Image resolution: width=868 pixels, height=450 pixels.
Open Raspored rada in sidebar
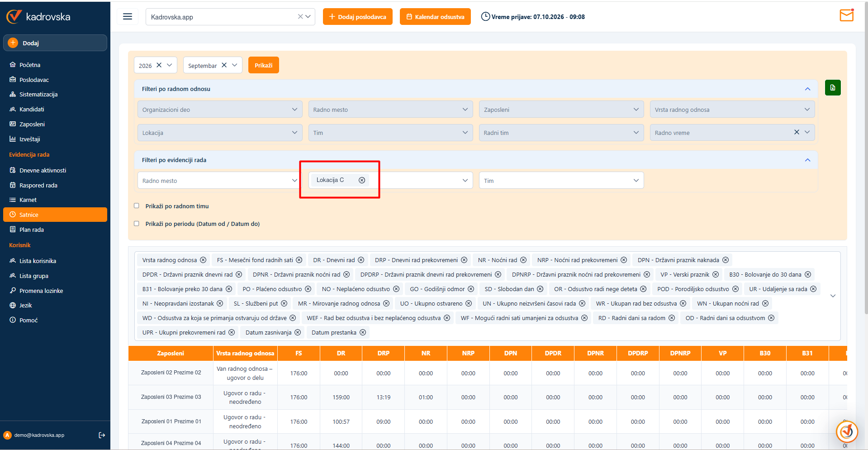point(38,185)
